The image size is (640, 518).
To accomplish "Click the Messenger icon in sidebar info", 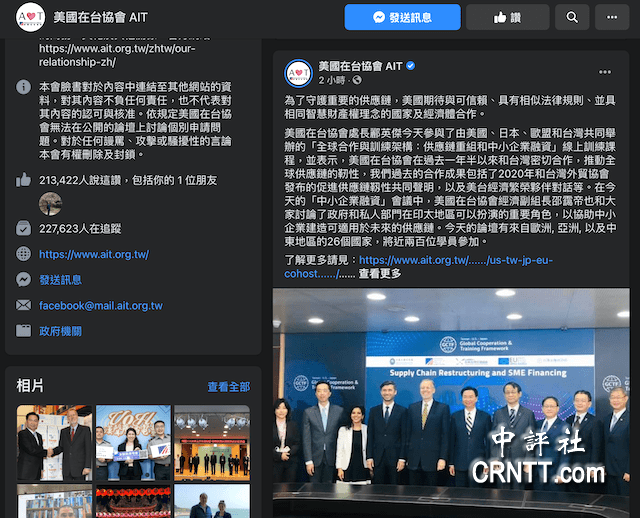I will click(x=23, y=280).
